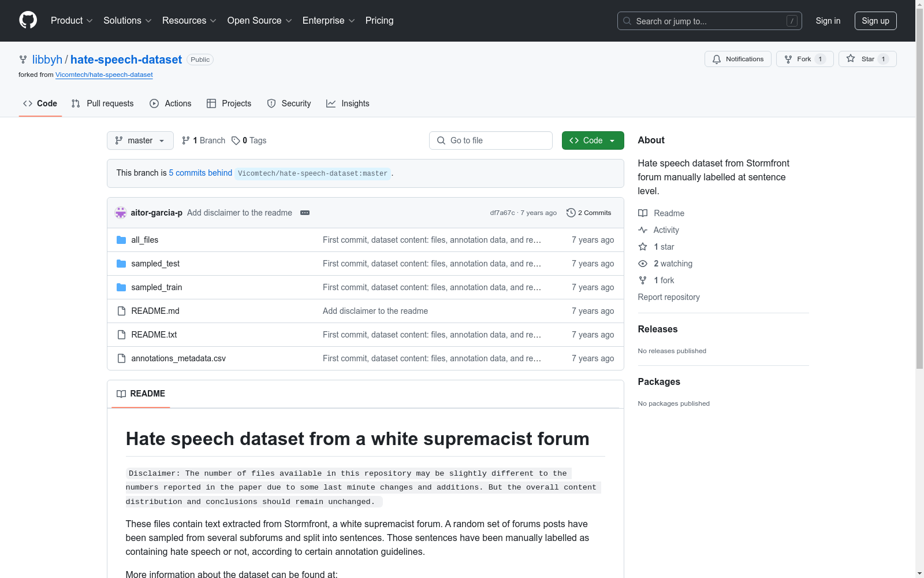Click the sampled_test folder icon

coord(121,264)
